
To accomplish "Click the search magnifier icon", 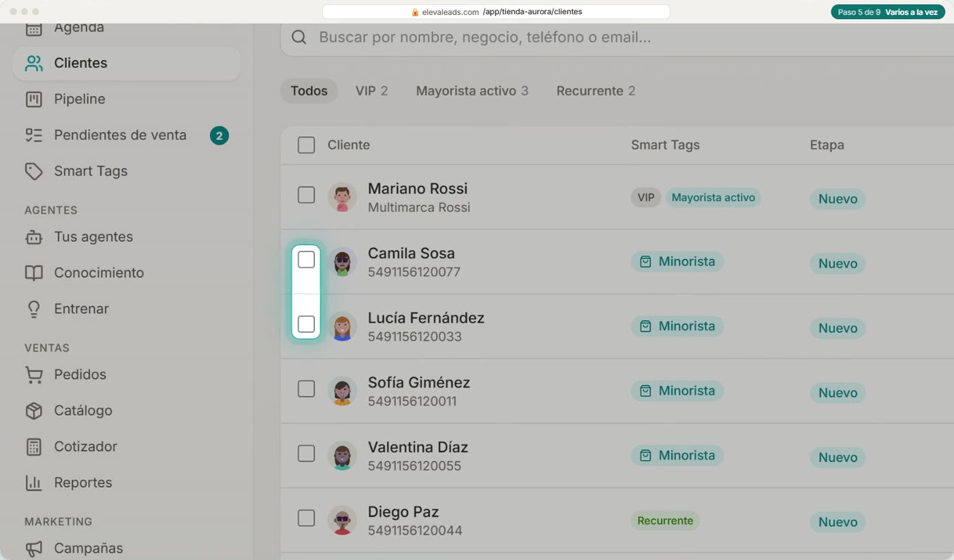I will point(299,37).
